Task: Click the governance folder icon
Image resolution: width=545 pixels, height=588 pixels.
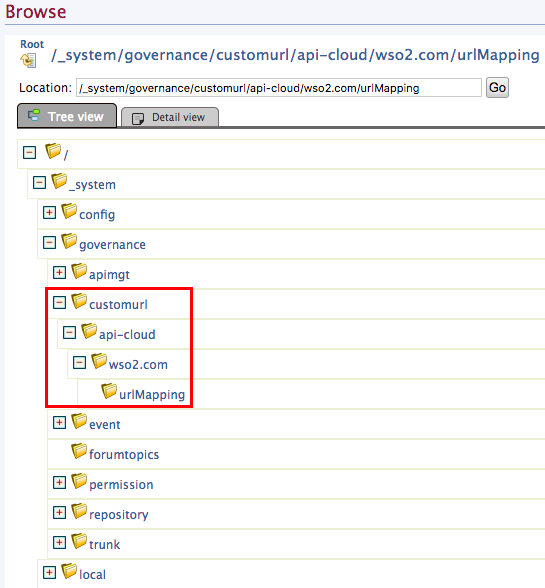Action: point(69,241)
